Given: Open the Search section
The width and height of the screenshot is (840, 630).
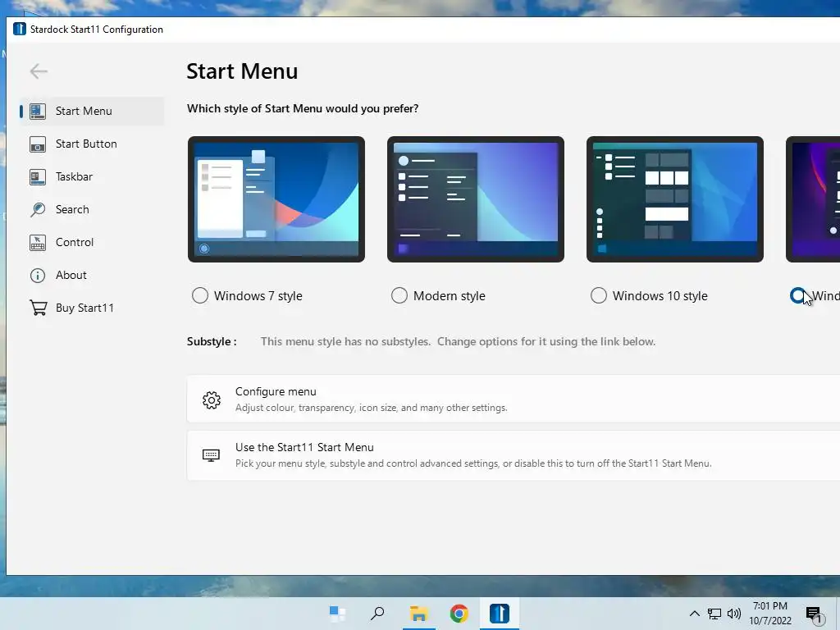Looking at the screenshot, I should tap(92, 209).
